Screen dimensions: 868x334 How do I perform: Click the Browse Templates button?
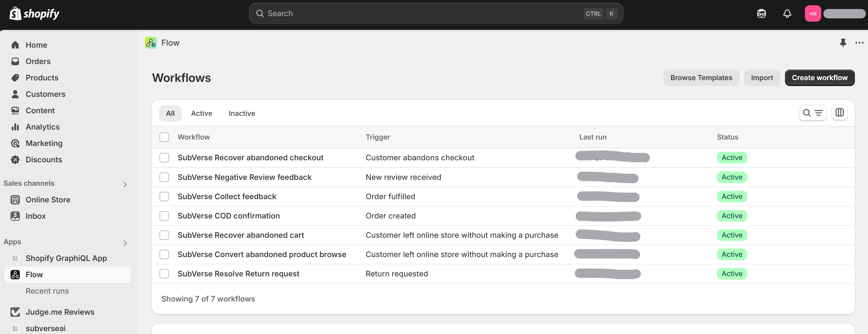point(701,78)
